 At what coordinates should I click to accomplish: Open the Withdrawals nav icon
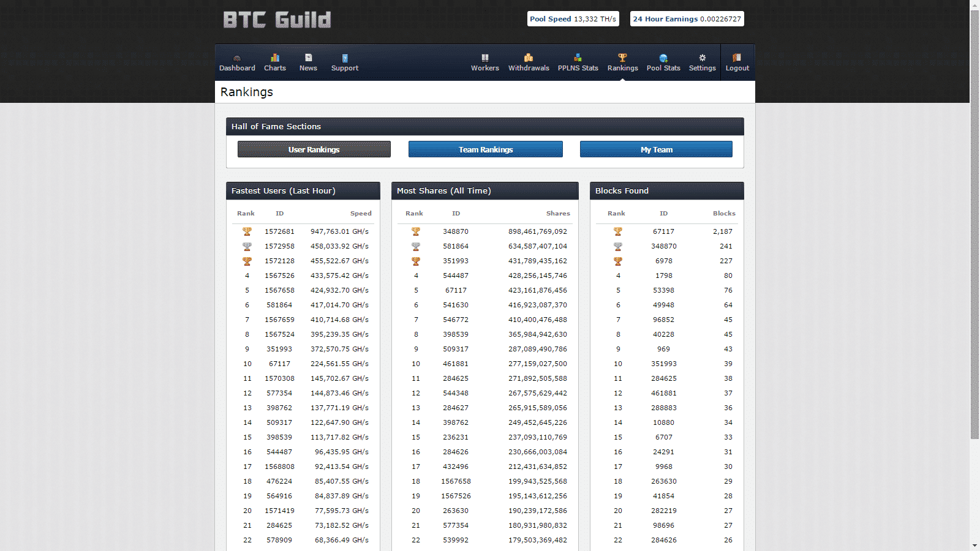tap(529, 58)
